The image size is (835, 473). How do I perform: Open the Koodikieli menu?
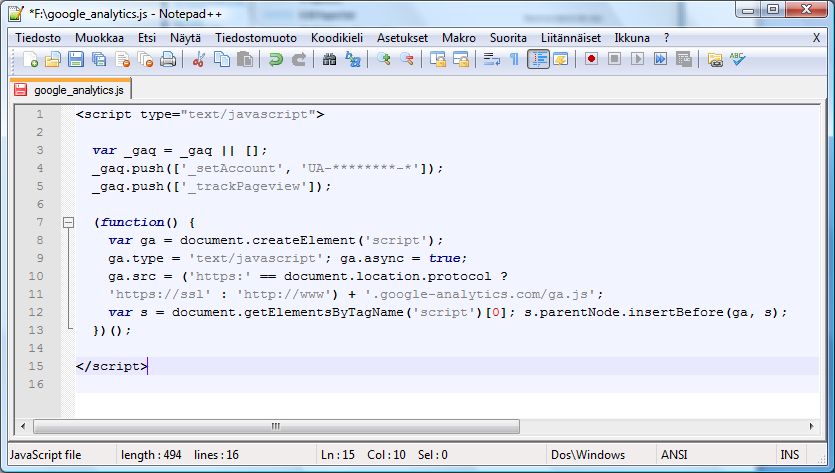pyautogui.click(x=337, y=38)
